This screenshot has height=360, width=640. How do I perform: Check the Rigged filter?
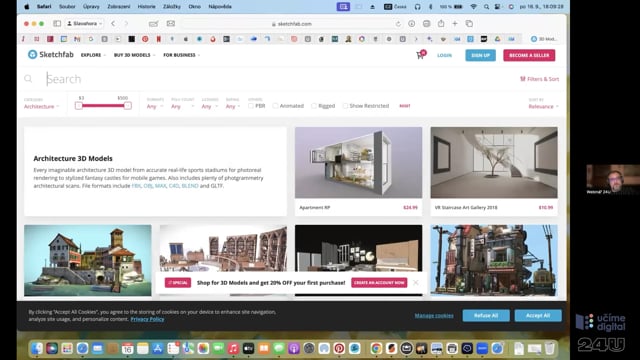tap(314, 106)
